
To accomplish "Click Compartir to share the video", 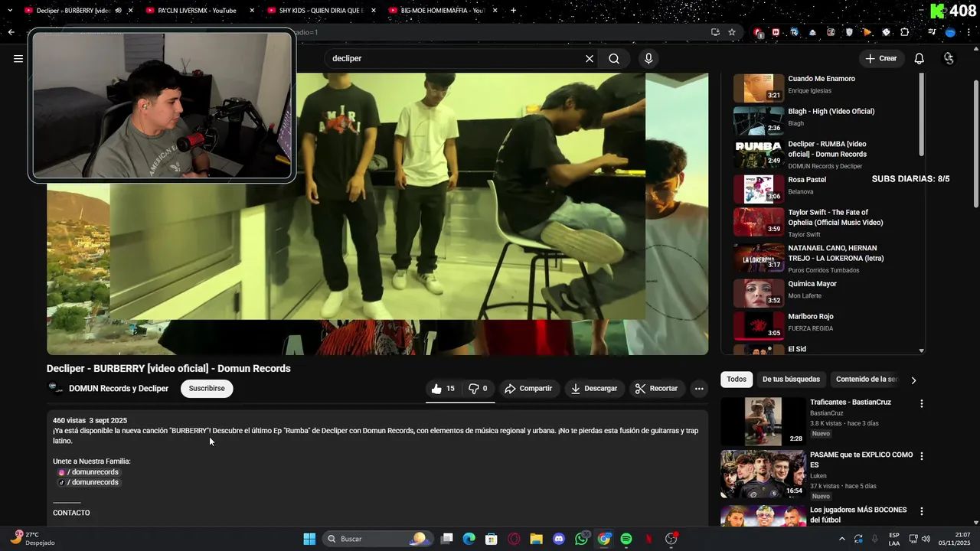I will [528, 389].
